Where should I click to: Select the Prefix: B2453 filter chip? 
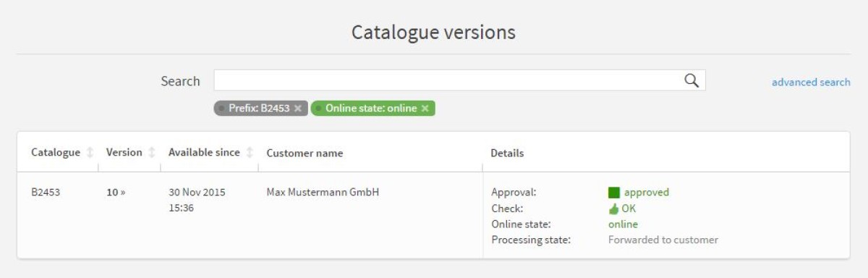(260, 109)
